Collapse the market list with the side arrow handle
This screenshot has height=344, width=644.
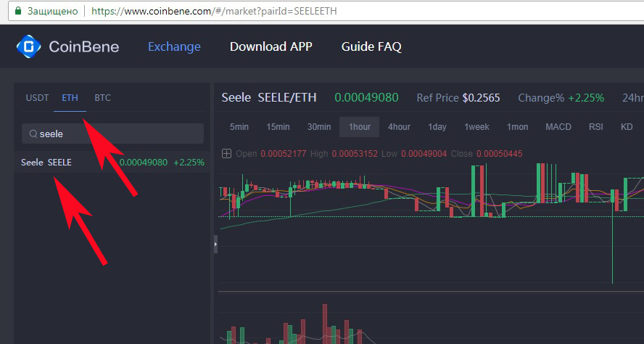click(x=215, y=244)
